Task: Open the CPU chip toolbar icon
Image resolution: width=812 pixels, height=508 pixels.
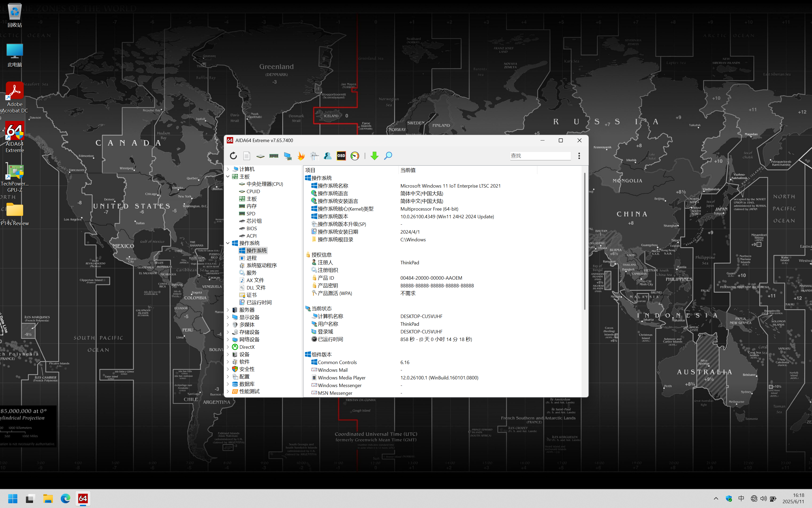Action: tap(260, 156)
